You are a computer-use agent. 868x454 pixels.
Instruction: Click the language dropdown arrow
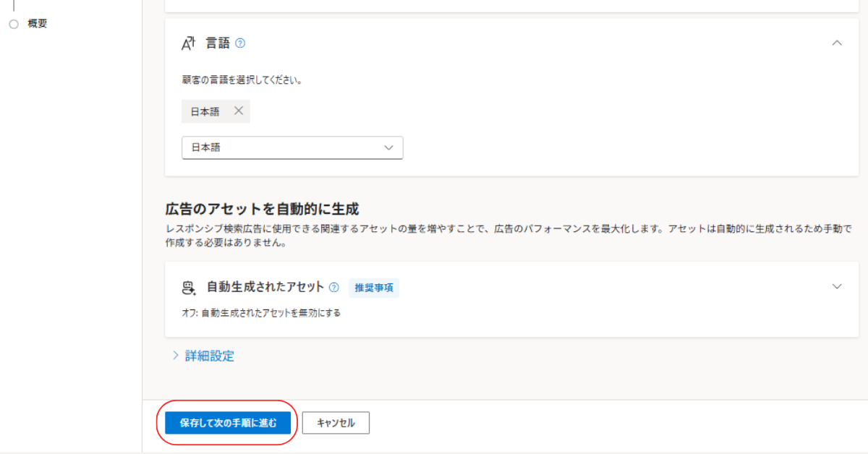389,147
